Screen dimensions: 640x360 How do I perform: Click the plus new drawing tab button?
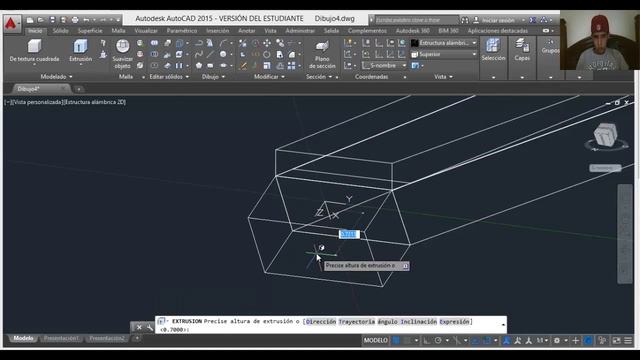[78, 89]
